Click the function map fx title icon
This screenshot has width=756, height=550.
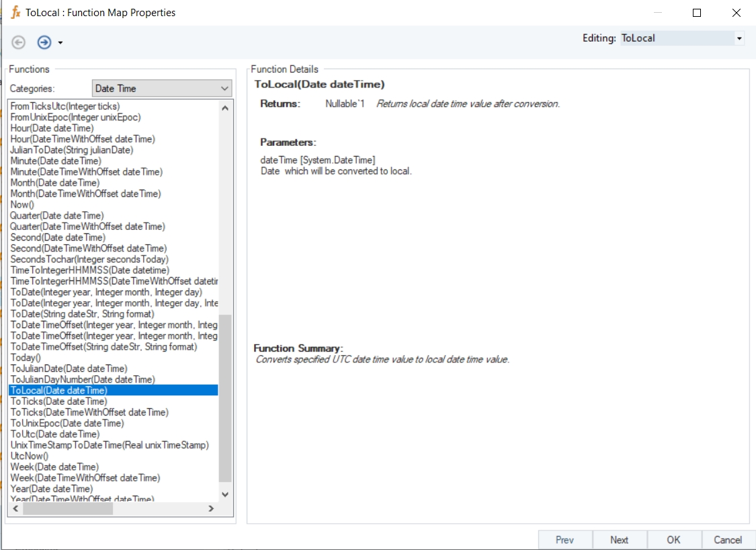click(x=15, y=13)
